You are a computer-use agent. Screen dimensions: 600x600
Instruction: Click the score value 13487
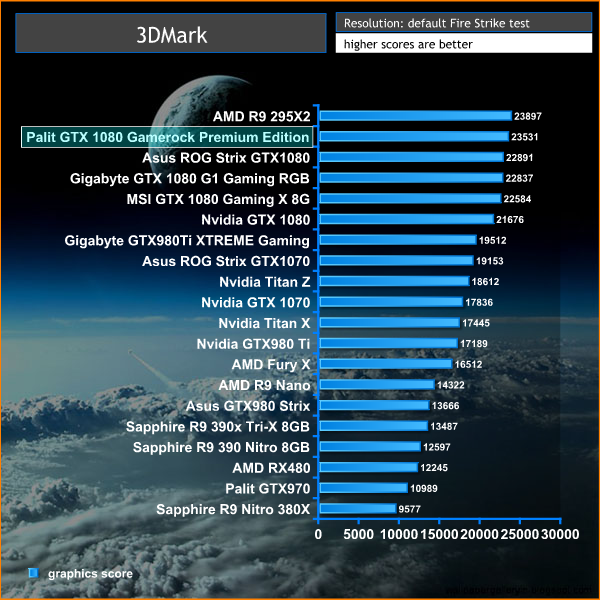[444, 426]
